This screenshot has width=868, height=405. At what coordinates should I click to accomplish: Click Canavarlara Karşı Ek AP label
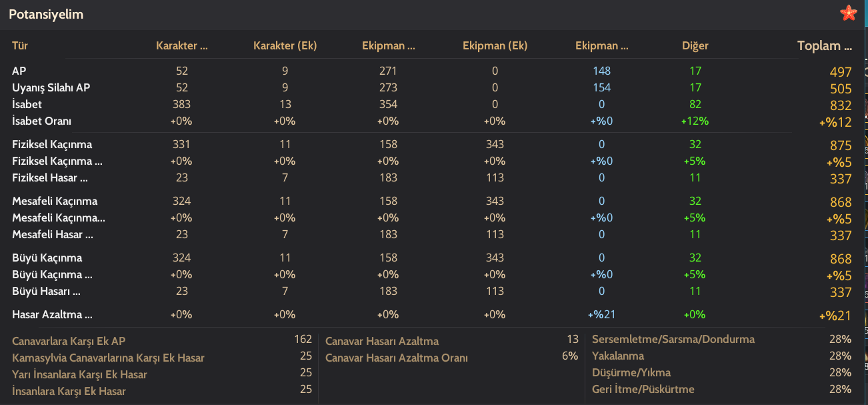coord(69,341)
